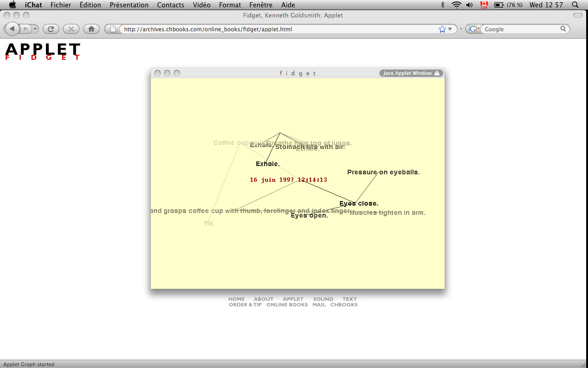Click the 'Tilt.' node

(209, 224)
